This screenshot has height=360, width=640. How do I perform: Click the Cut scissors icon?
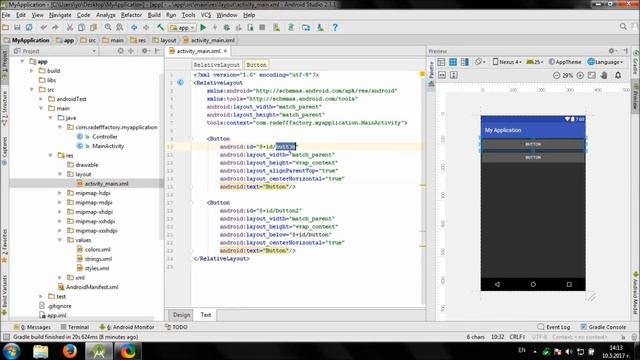70,27
